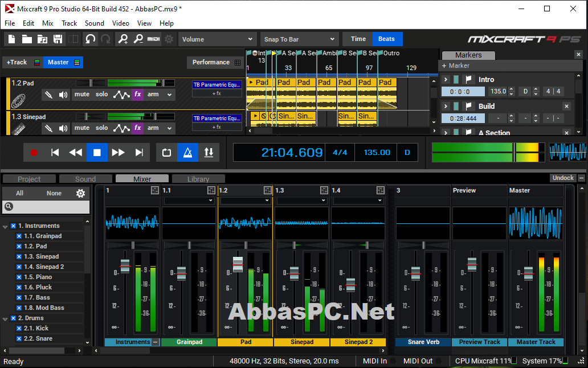Switch to the Library tab
This screenshot has height=368, width=588.
198,179
